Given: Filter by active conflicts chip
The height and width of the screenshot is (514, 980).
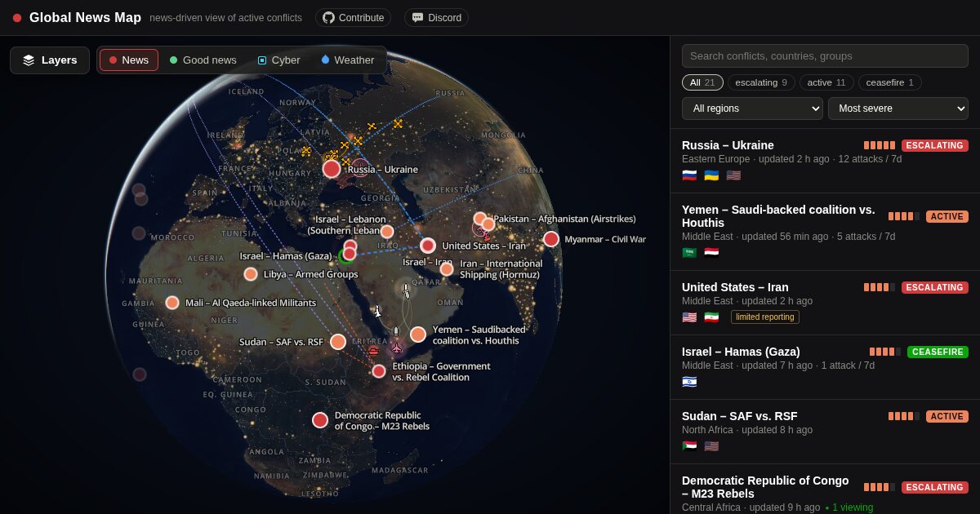Looking at the screenshot, I should pyautogui.click(x=826, y=82).
